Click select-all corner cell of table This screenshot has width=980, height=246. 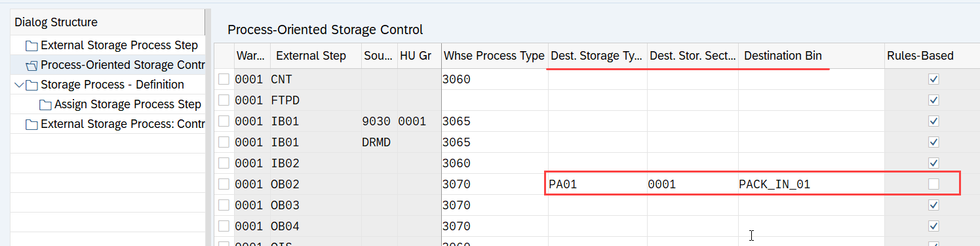tap(224, 56)
